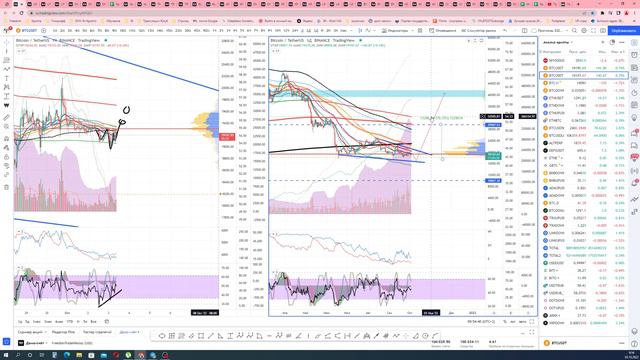Click the symbol search magnifier in top toolbar
The height and width of the screenshot is (360, 640).
click(574, 31)
